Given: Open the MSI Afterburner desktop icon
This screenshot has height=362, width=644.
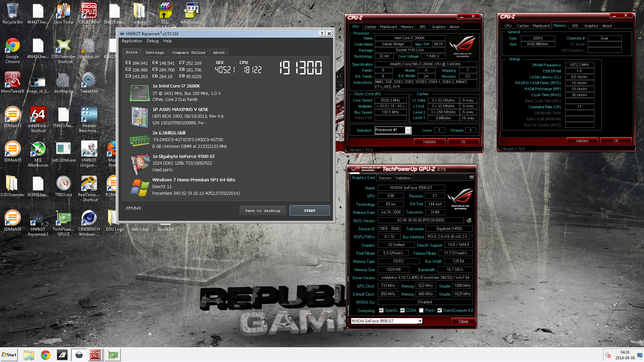Looking at the screenshot, I should [38, 154].
